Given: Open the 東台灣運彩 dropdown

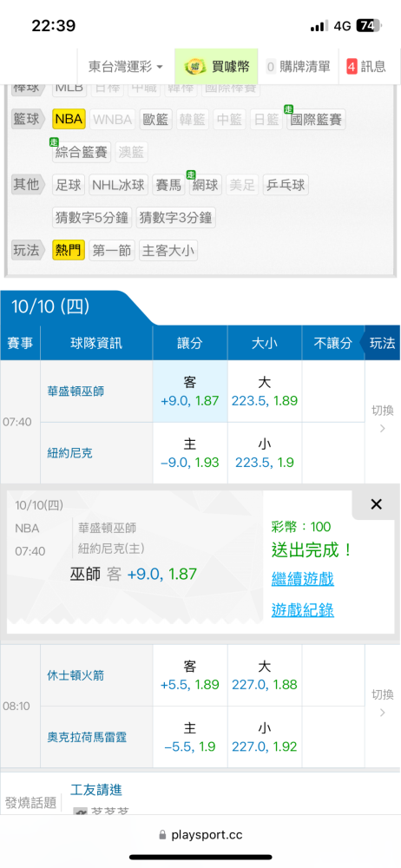Looking at the screenshot, I should (x=126, y=67).
